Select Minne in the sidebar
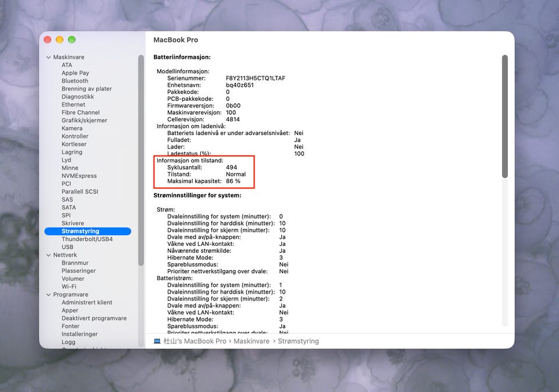 (70, 168)
